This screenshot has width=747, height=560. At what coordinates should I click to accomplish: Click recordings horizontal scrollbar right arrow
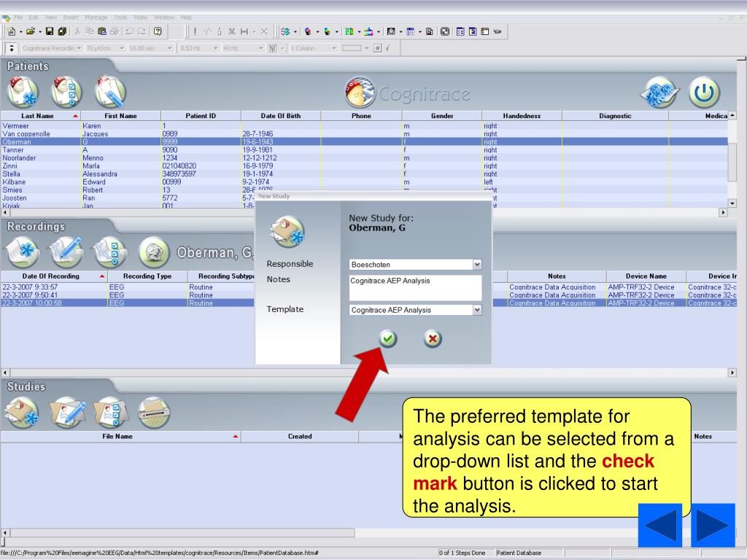732,373
